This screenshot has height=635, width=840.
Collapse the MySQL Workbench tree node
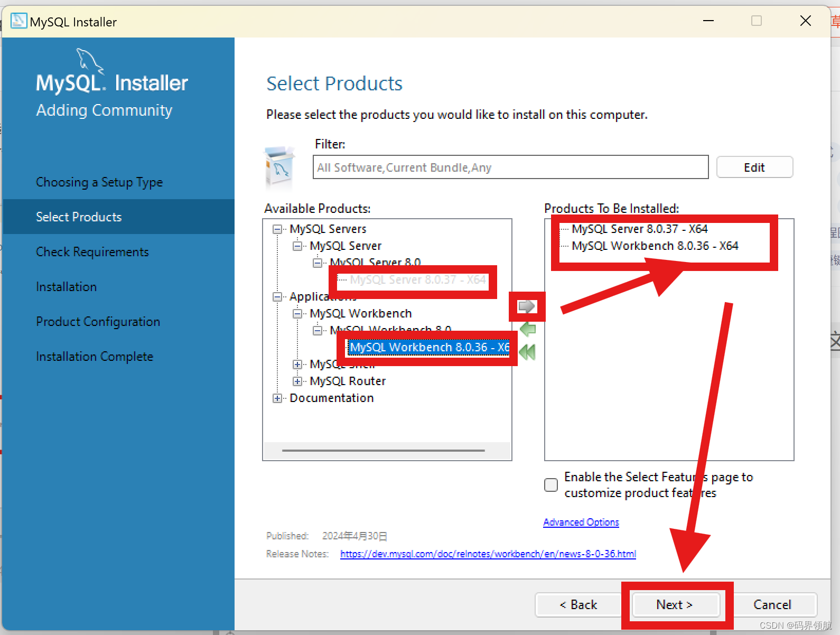297,314
